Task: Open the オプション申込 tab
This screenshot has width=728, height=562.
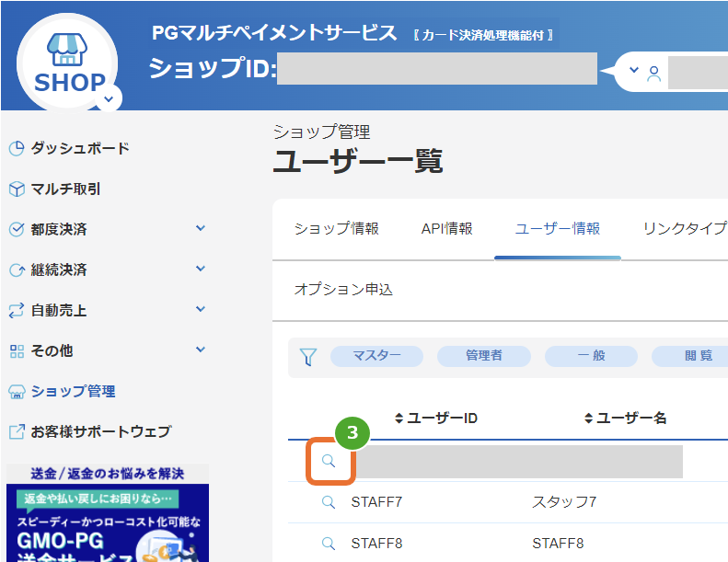Action: 343,290
